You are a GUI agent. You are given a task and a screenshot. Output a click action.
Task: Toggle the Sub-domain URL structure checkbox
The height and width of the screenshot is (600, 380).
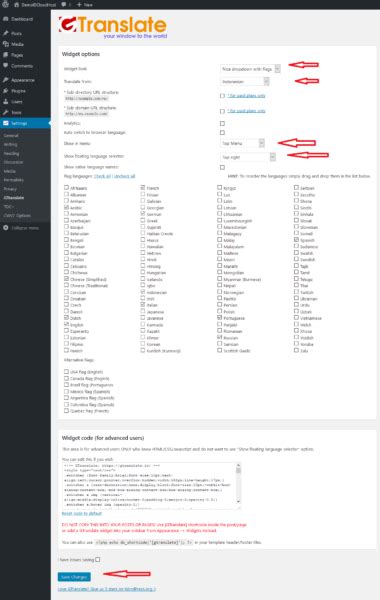222,111
